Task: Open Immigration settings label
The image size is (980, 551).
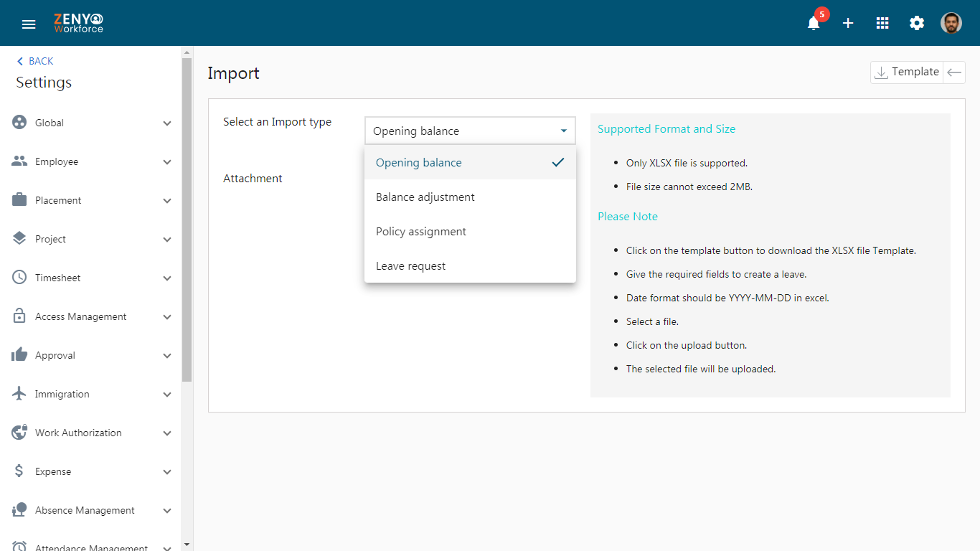Action: click(x=62, y=394)
